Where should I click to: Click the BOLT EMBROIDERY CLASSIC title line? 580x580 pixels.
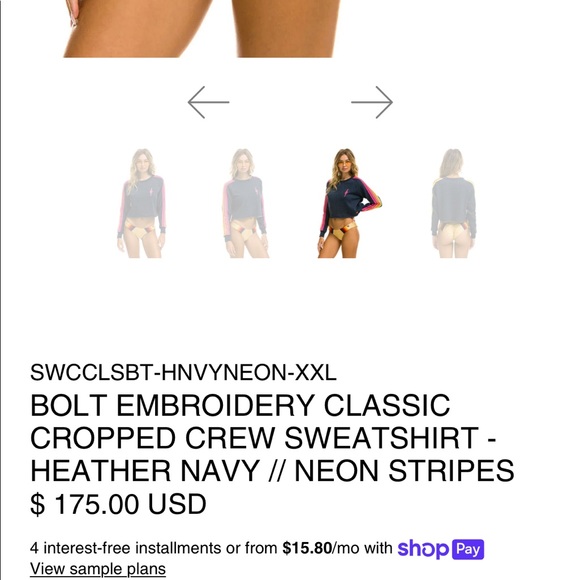[x=240, y=405]
